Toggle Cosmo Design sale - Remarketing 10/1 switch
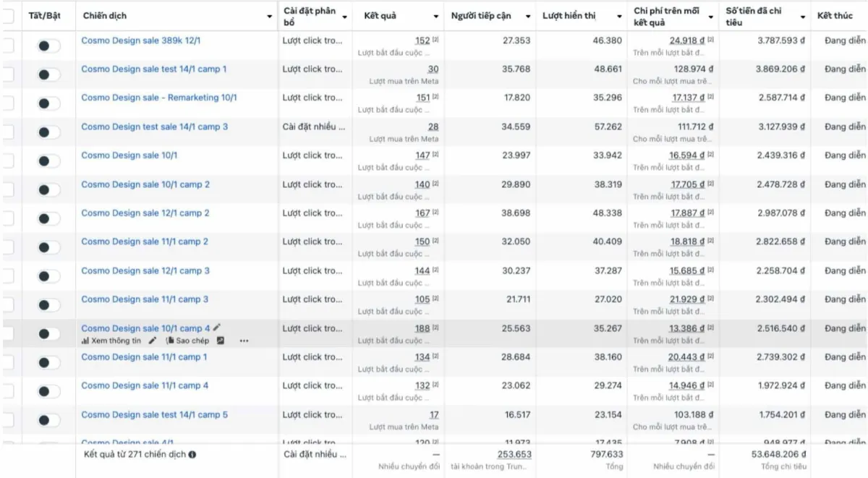The width and height of the screenshot is (868, 478). (x=49, y=103)
